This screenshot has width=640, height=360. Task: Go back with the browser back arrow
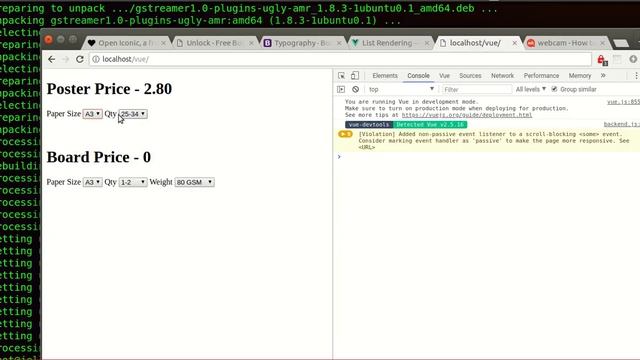coord(51,59)
